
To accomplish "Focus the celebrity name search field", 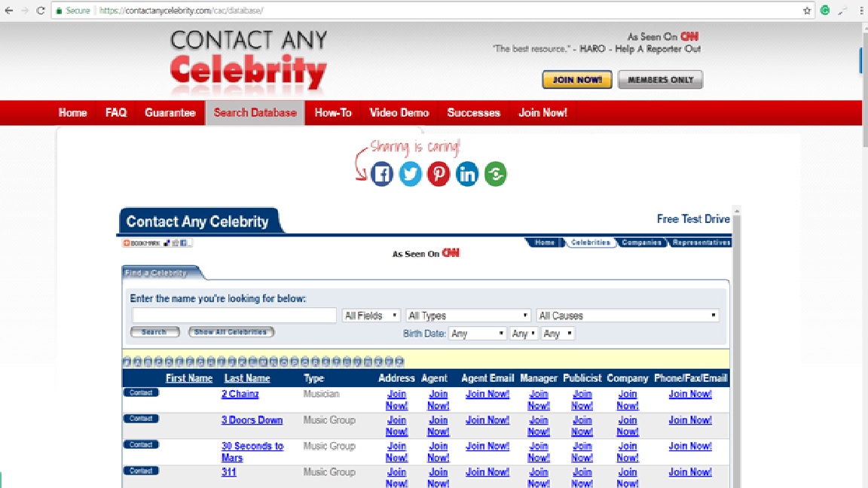I will coord(234,316).
